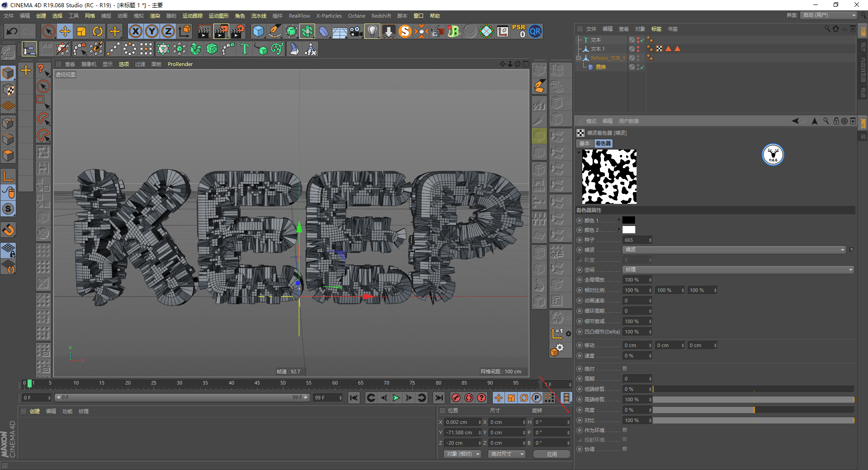Click the fx effector icon

coord(311,49)
